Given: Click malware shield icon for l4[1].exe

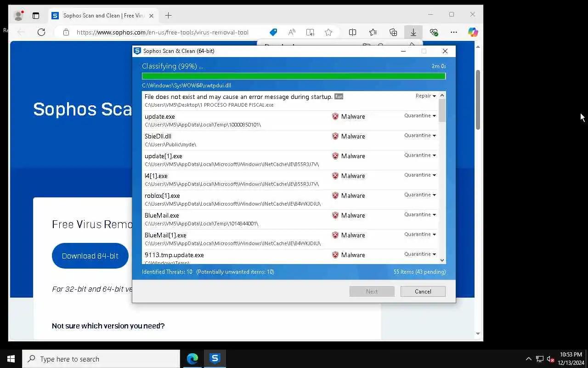Looking at the screenshot, I should pyautogui.click(x=335, y=176).
